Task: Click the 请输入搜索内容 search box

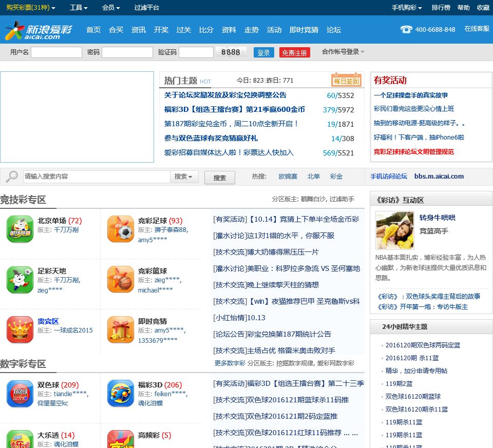Action: pyautogui.click(x=97, y=177)
